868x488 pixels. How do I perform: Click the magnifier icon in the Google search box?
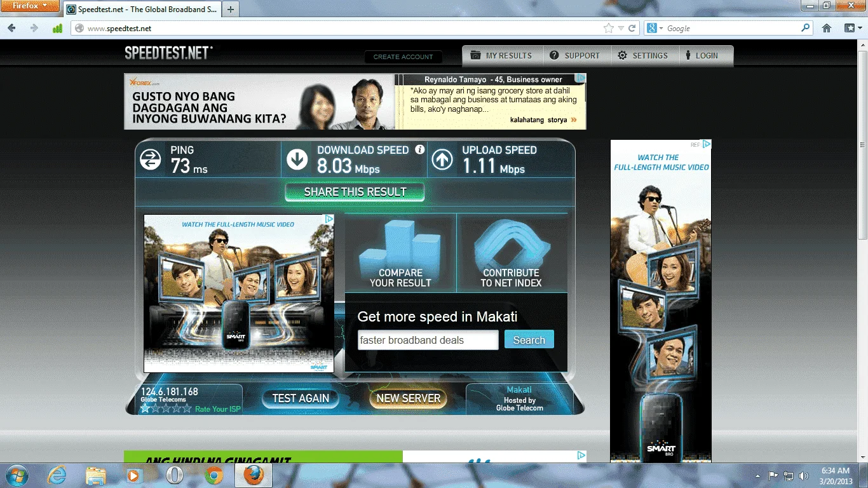[806, 28]
